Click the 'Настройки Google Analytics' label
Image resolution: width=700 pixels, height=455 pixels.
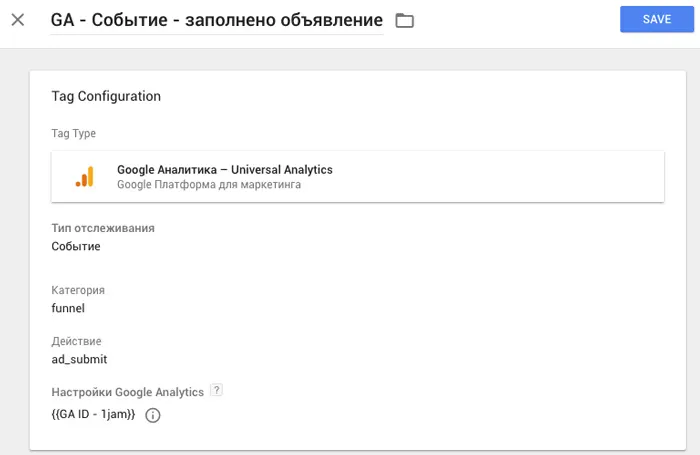tap(128, 392)
